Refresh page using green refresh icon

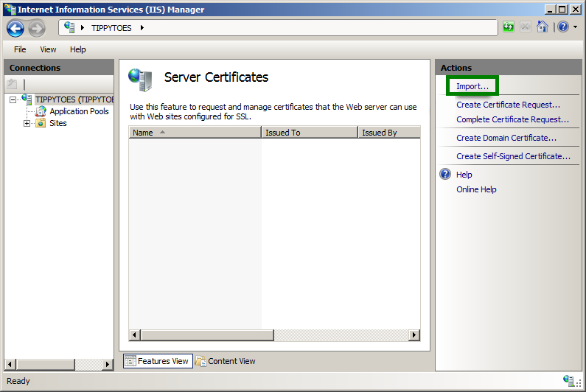pos(509,27)
